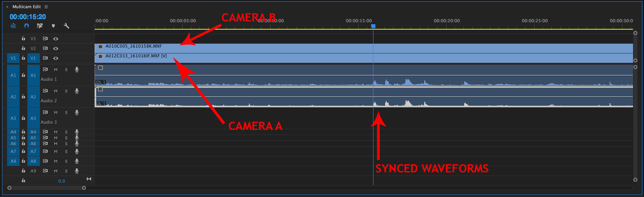644x197 pixels.
Task: Enable voice-over record on A9
Action: point(77,171)
